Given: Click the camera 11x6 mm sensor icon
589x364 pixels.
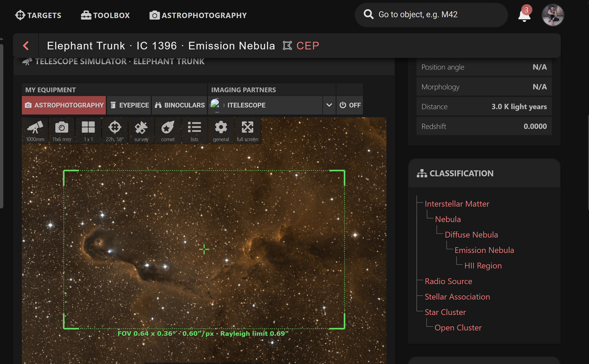Looking at the screenshot, I should click(x=62, y=131).
